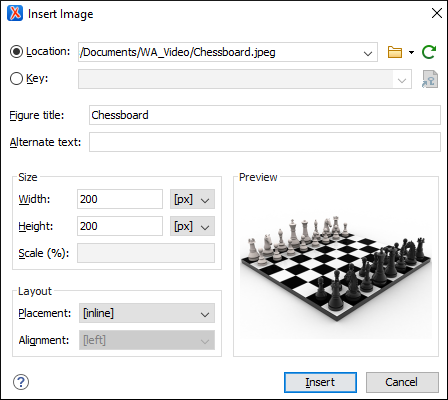The width and height of the screenshot is (448, 400).
Task: Open the help question mark icon
Action: click(21, 382)
